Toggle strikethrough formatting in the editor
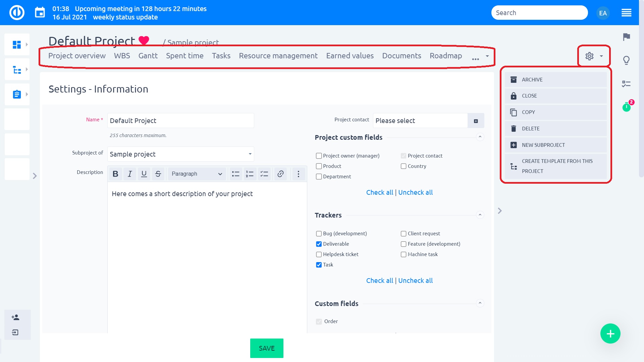Image resolution: width=644 pixels, height=362 pixels. (158, 174)
